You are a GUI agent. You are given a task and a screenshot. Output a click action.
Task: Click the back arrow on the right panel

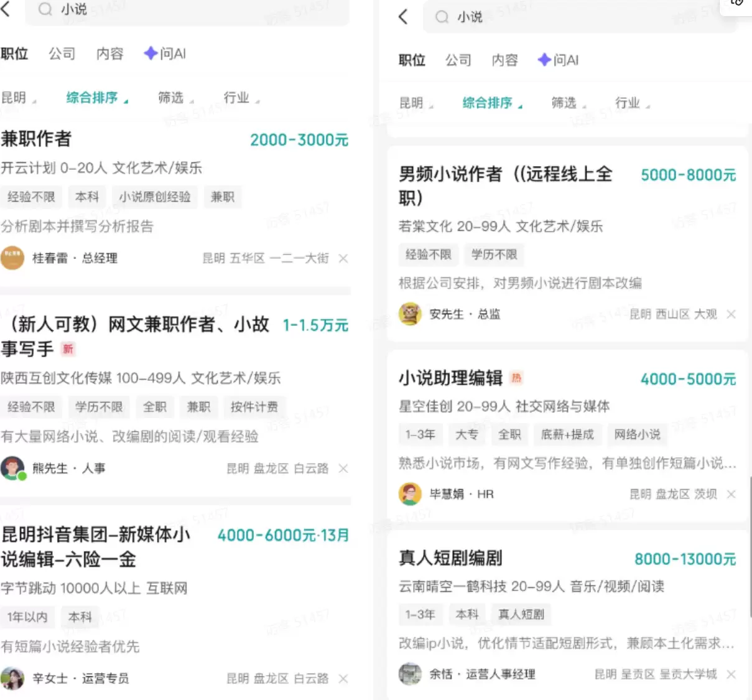click(x=403, y=17)
